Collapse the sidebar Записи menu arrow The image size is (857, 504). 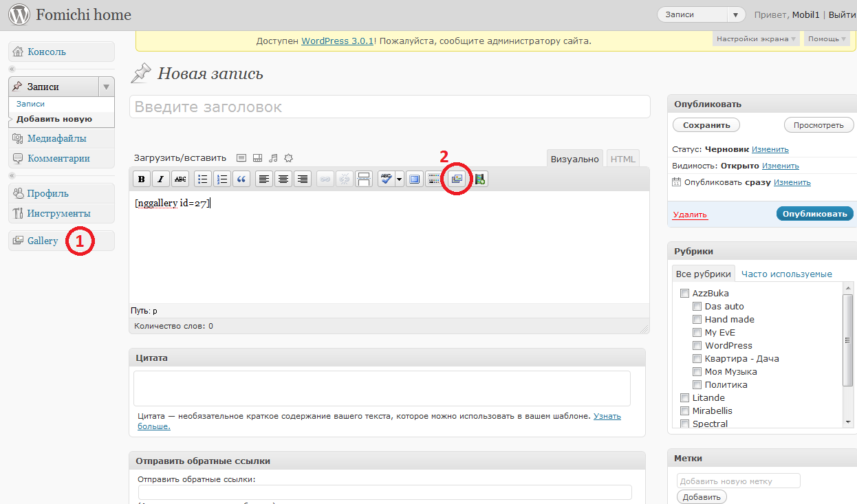106,87
